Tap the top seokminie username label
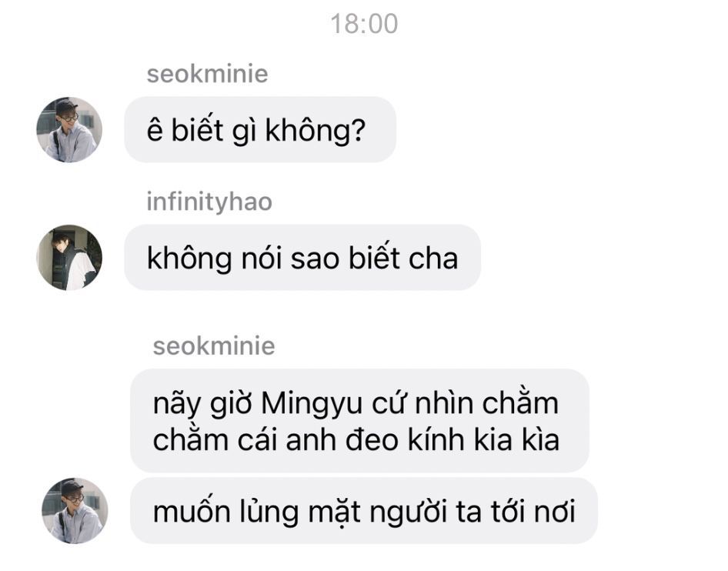 pos(207,75)
